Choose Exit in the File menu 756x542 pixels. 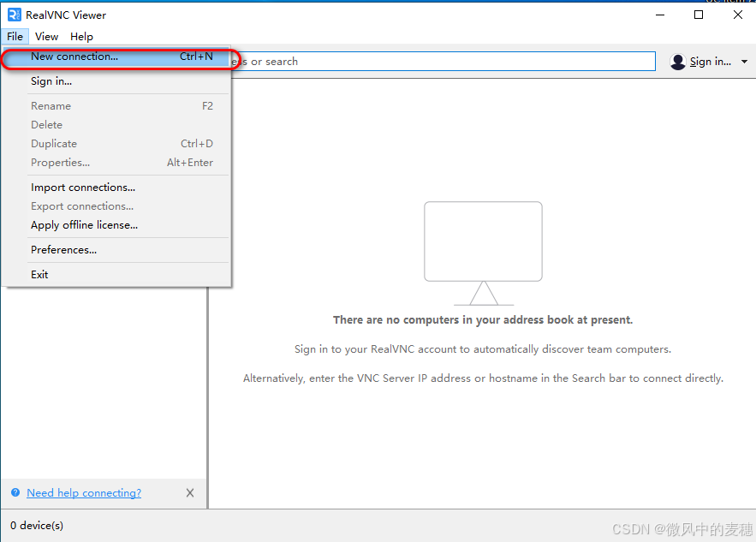[x=116, y=275]
